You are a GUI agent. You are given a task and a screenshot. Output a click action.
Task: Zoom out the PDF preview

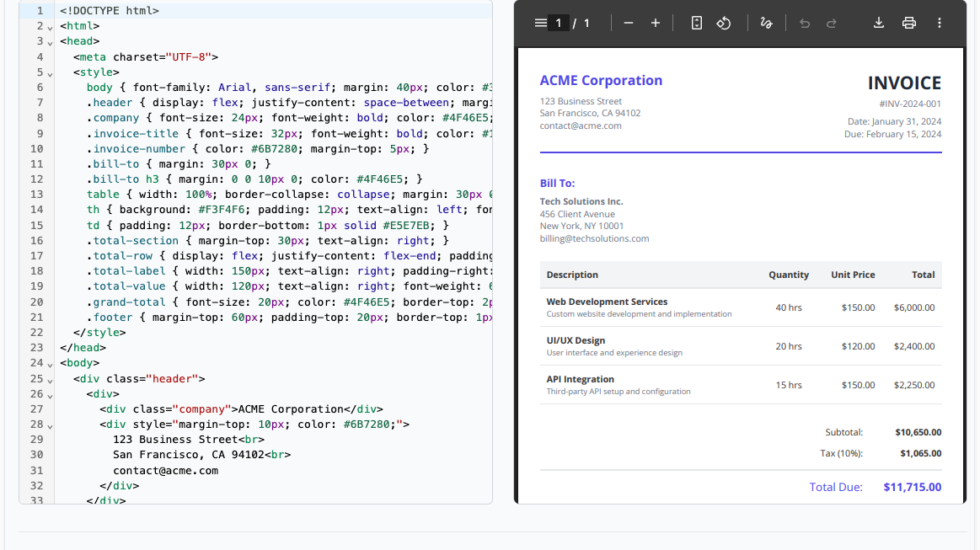coord(628,23)
